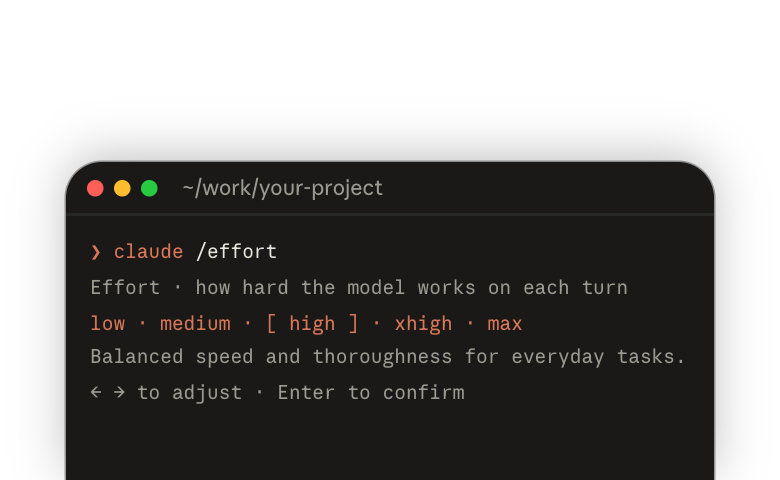Select the medium effort option
The height and width of the screenshot is (480, 780).
(195, 324)
